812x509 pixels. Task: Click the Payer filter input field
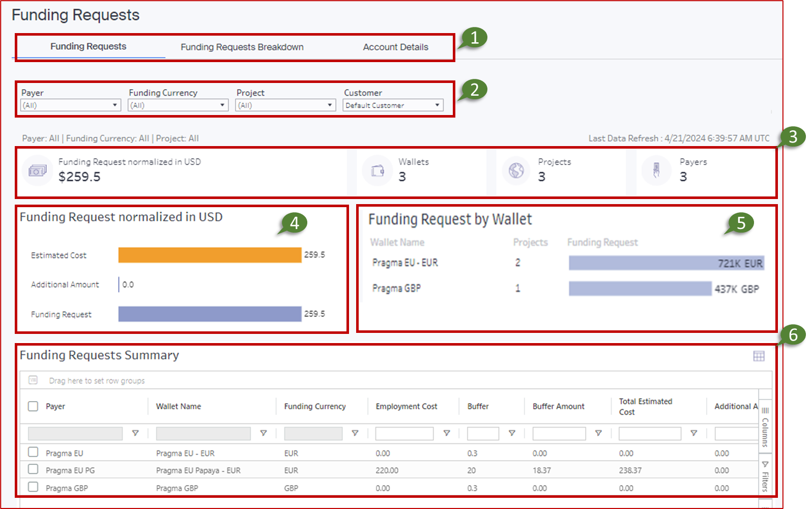pyautogui.click(x=75, y=433)
